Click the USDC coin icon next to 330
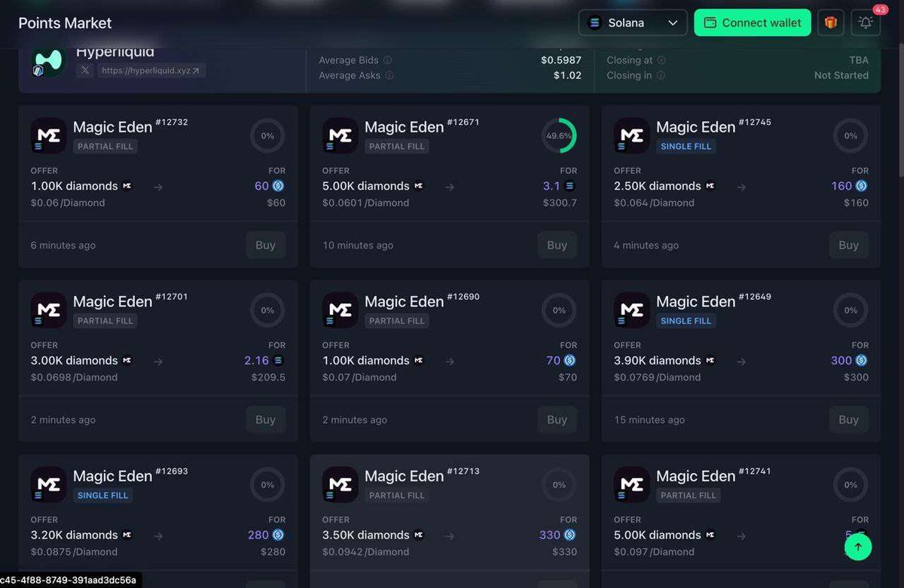The width and height of the screenshot is (904, 588). (x=570, y=535)
